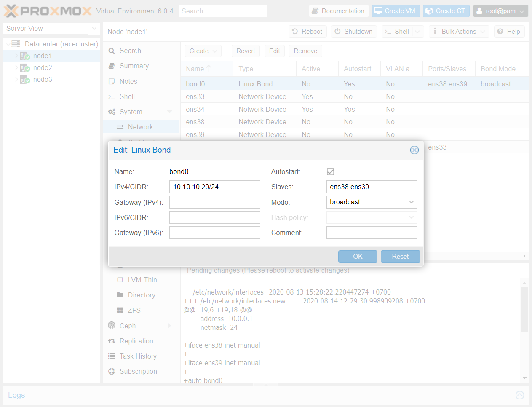Sort by the Name column header

207,69
